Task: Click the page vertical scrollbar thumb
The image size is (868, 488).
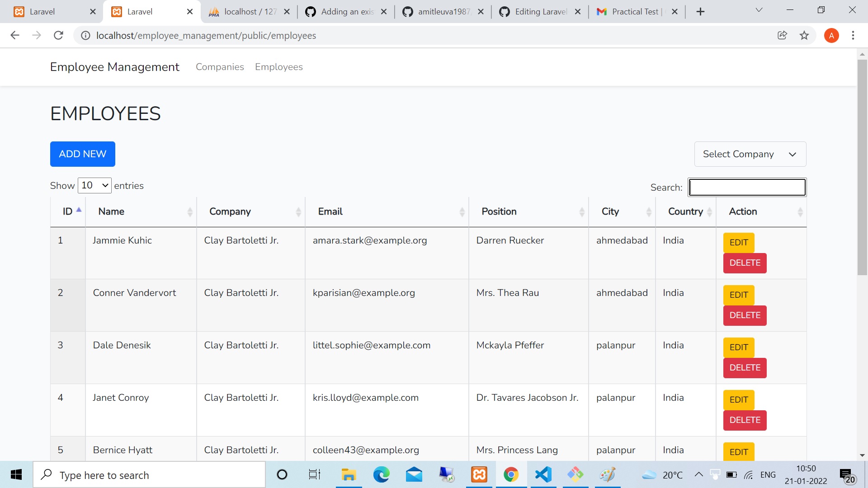Action: click(x=862, y=167)
